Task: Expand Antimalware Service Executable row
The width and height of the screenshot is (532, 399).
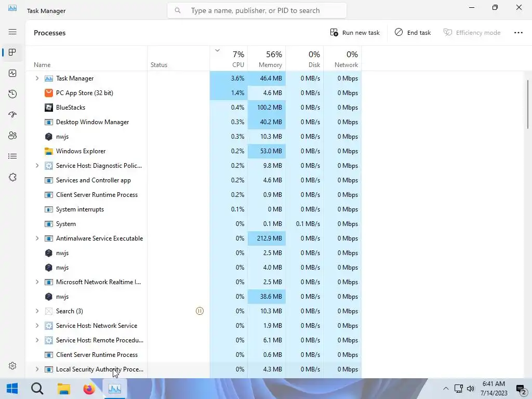Action: click(x=37, y=238)
